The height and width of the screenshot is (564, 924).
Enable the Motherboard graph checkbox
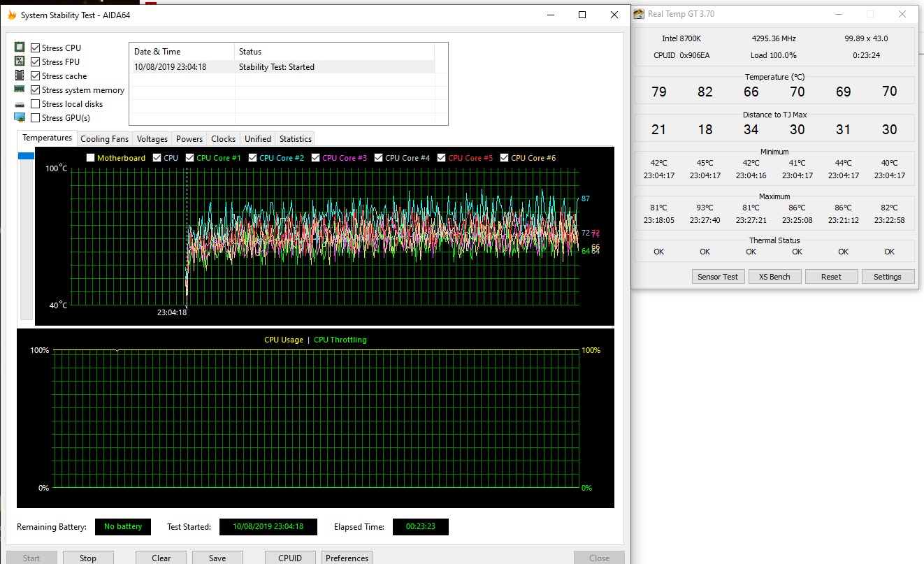click(90, 158)
